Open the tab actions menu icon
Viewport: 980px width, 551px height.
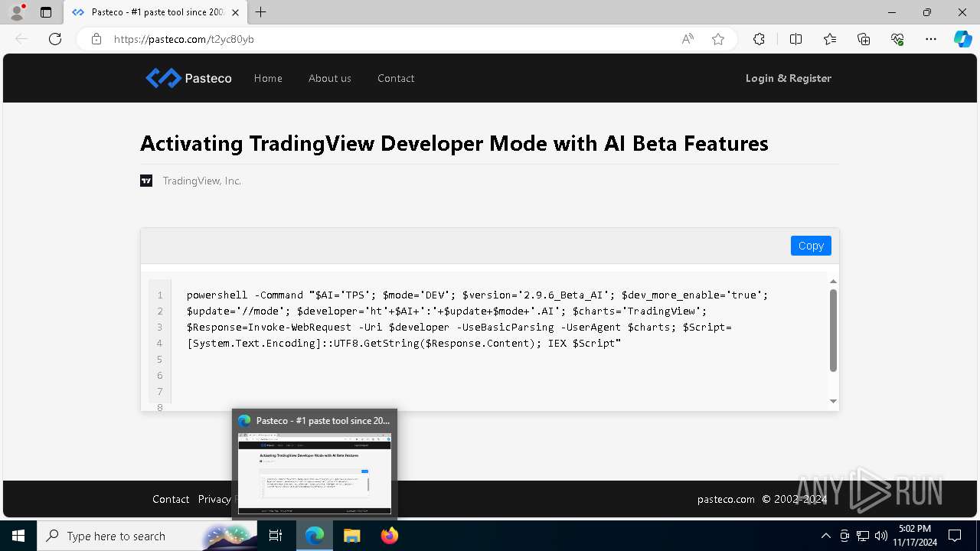coord(46,12)
